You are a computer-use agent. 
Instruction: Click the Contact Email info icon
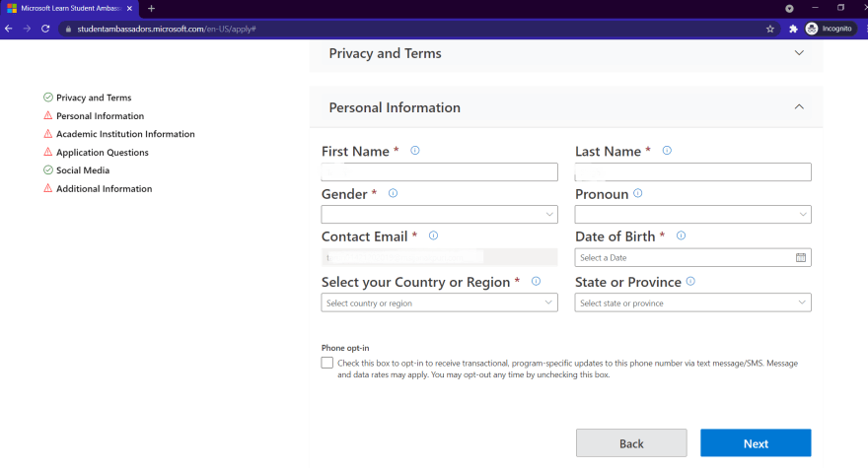click(x=433, y=235)
